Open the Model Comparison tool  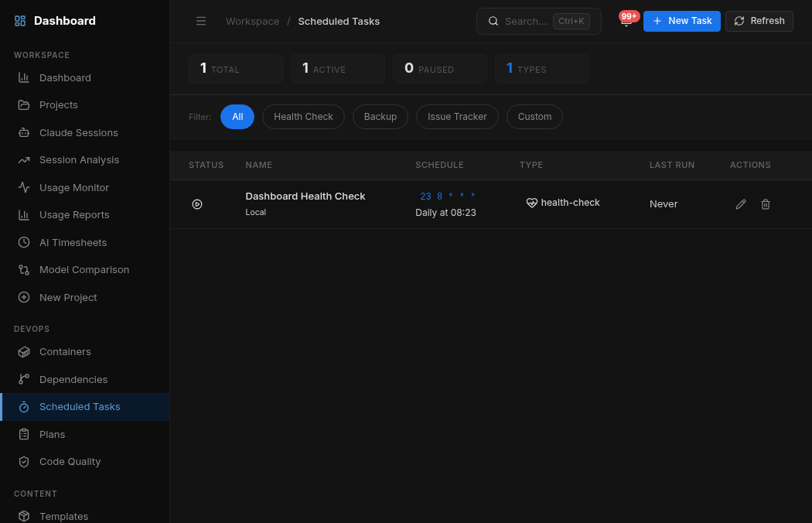point(84,269)
